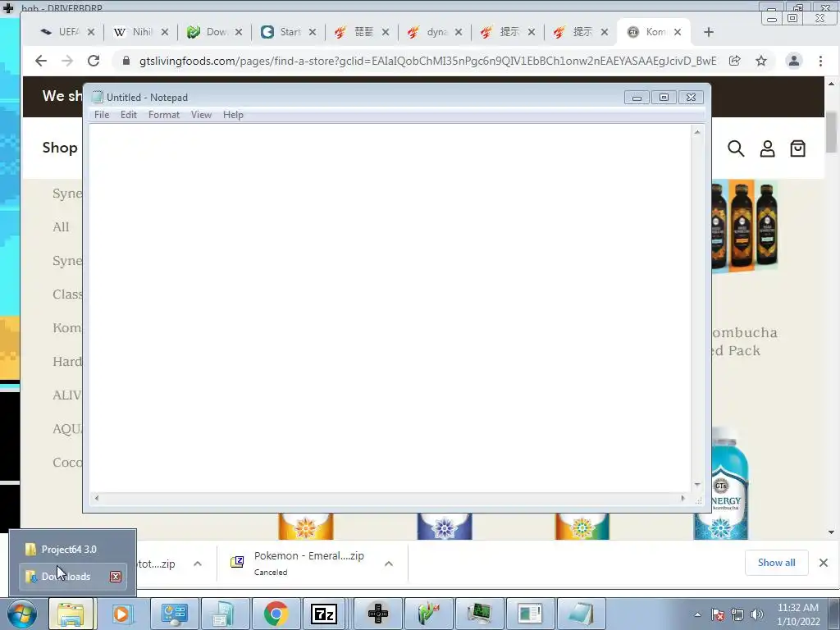Open the Chrome three-dot menu
Screen dimensions: 840x630
point(820,61)
